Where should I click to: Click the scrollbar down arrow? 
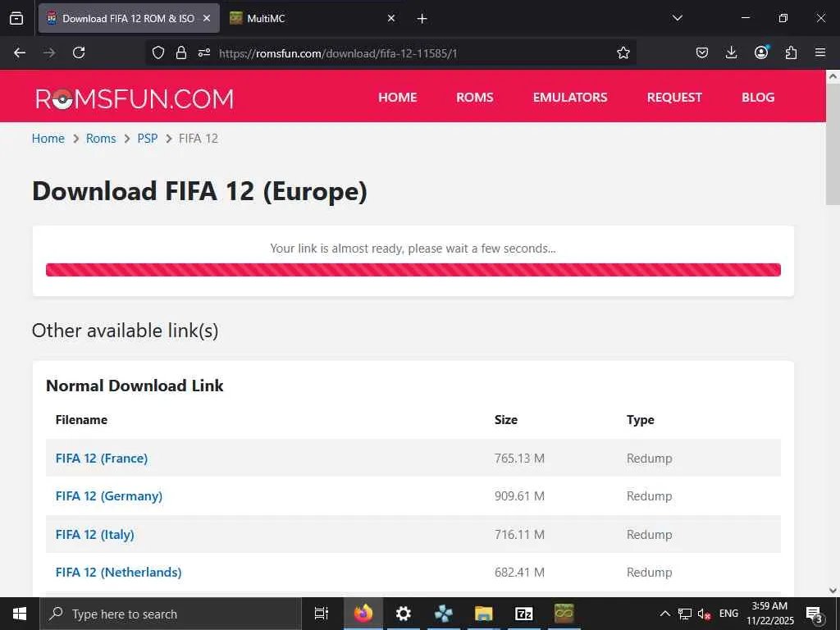pos(833,591)
